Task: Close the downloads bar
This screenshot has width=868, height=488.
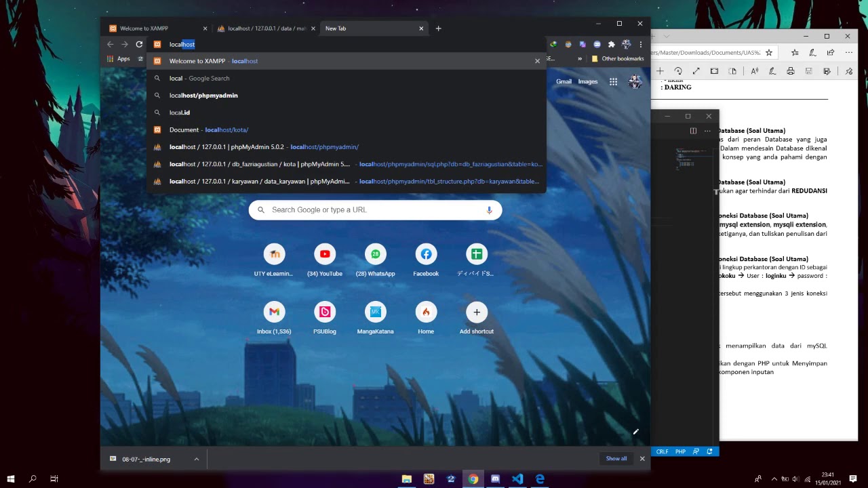Action: click(x=642, y=459)
